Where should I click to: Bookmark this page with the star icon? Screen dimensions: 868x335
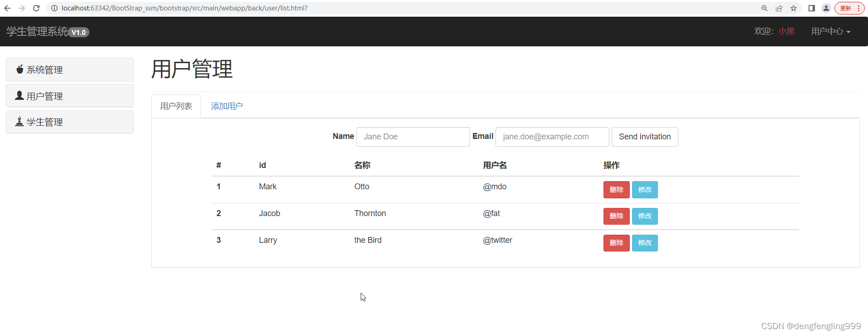[794, 8]
